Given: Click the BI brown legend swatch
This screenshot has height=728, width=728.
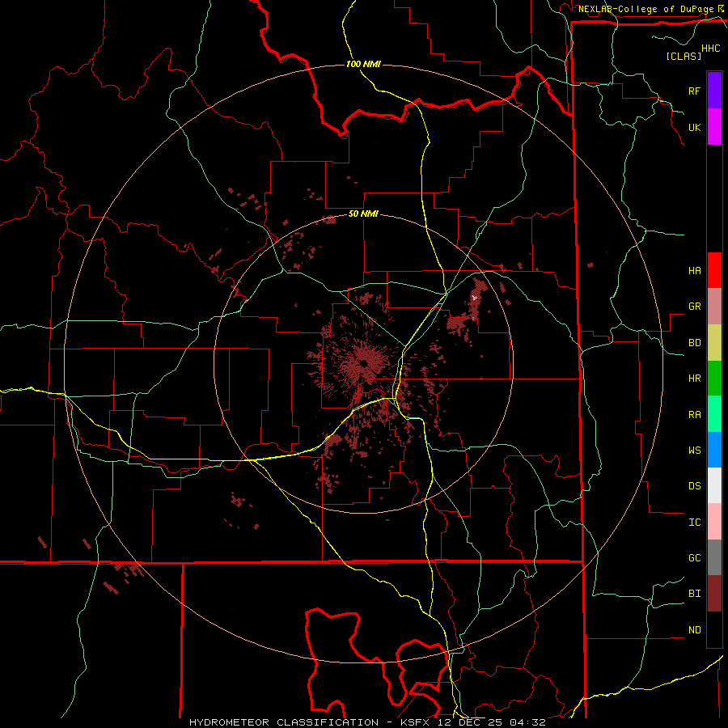Looking at the screenshot, I should [714, 594].
